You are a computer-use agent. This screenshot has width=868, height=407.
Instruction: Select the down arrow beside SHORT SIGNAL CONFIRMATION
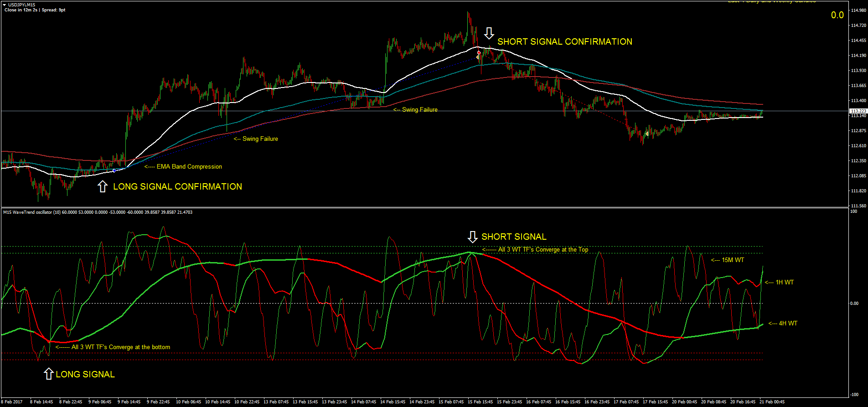point(489,33)
